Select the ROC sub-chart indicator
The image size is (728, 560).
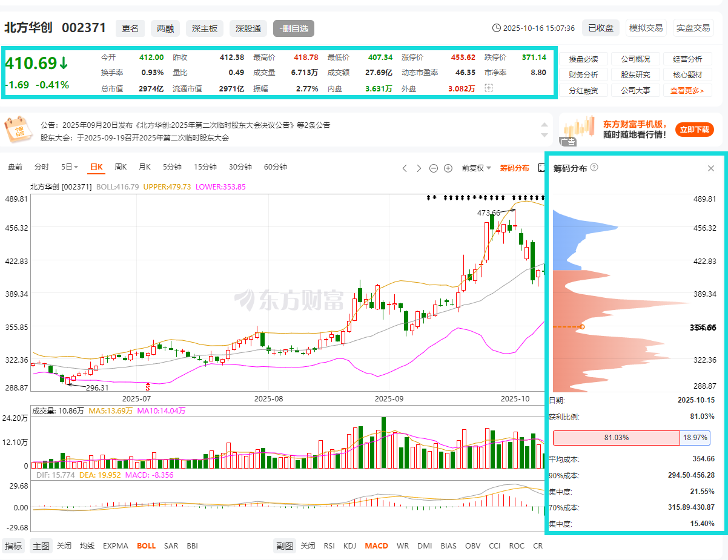coord(517,545)
